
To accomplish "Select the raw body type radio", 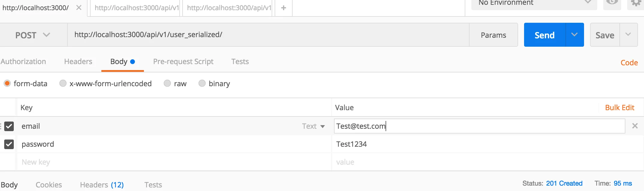I will (x=167, y=83).
